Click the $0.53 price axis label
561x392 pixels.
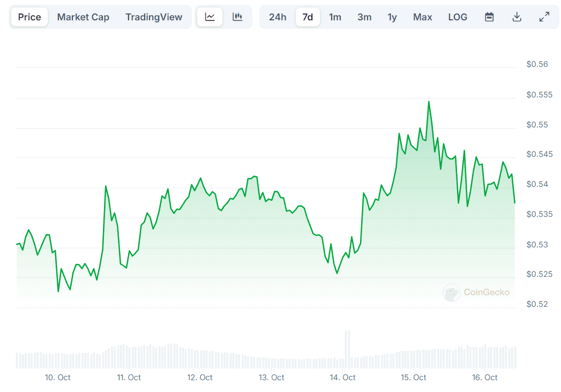coord(537,245)
